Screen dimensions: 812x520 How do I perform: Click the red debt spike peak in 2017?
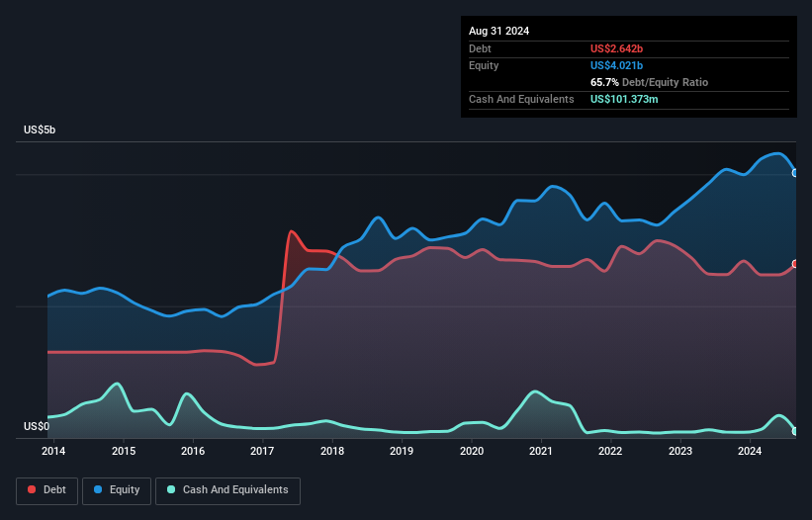click(292, 231)
